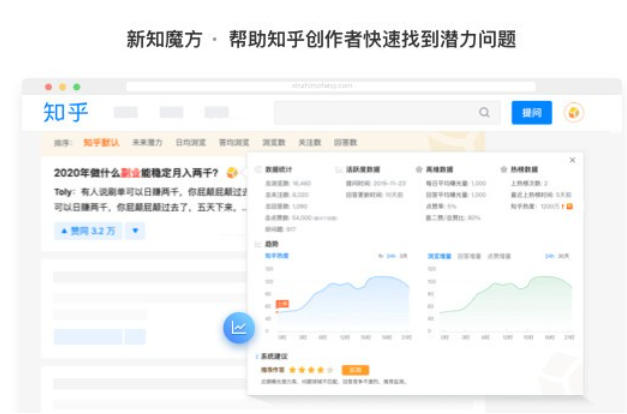Select the 日均浏览 sort option
Image resolution: width=627 pixels, height=414 pixels.
(x=191, y=142)
